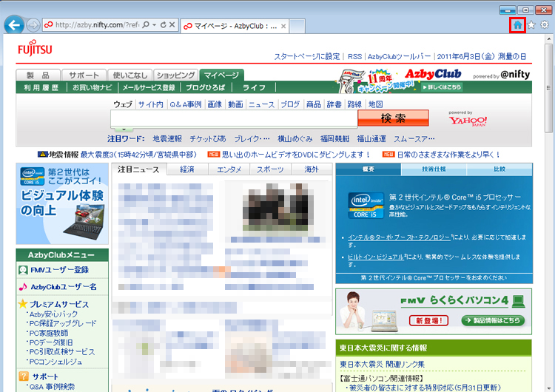Open a new blank tab

(x=297, y=27)
